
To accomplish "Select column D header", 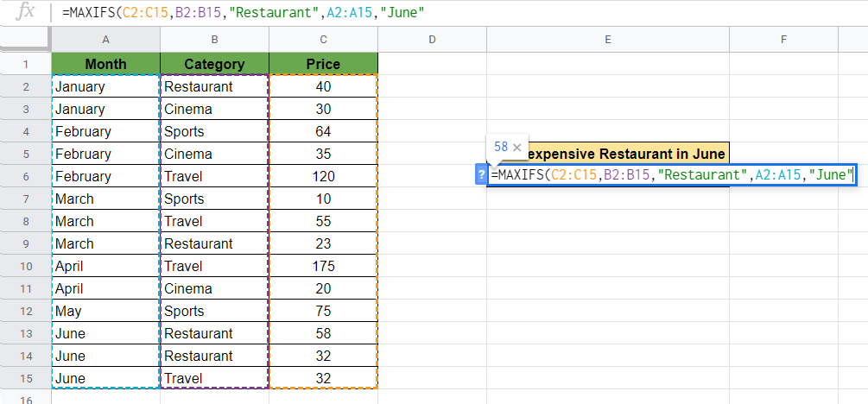I will (x=433, y=40).
